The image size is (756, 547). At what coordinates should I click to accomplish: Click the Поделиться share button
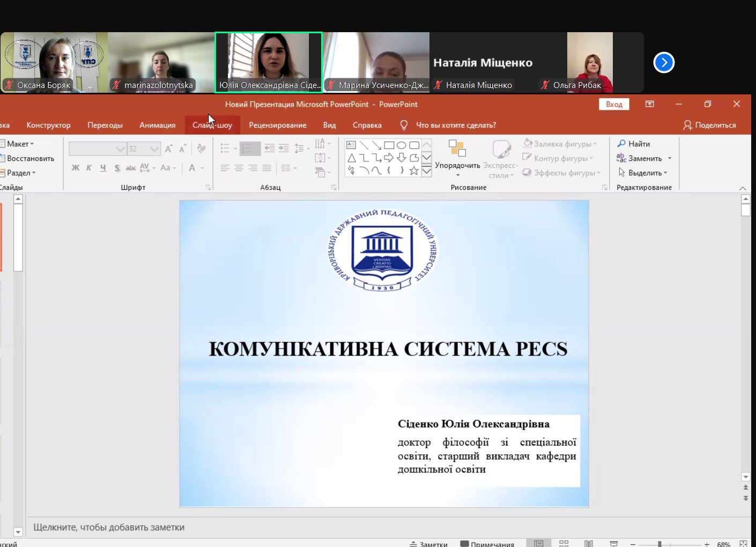[x=709, y=125]
